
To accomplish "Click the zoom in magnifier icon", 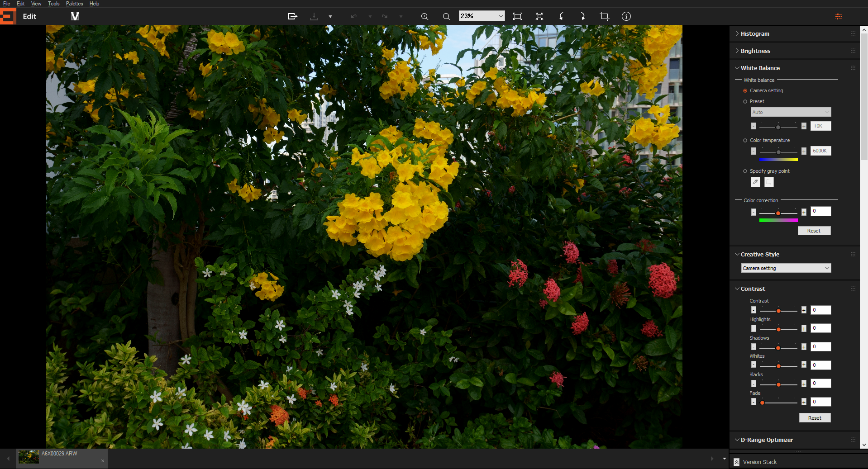I will [424, 16].
